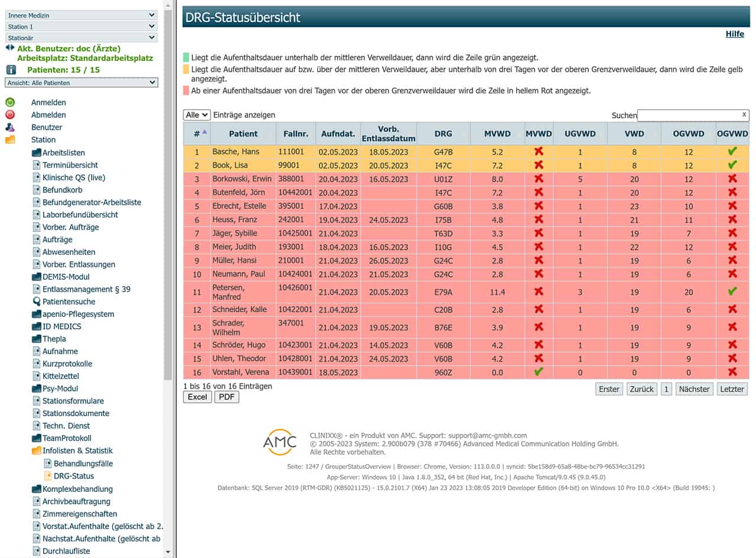Viewport: 756px width, 558px height.
Task: Click the blue info icon beside Patienten
Action: point(11,70)
